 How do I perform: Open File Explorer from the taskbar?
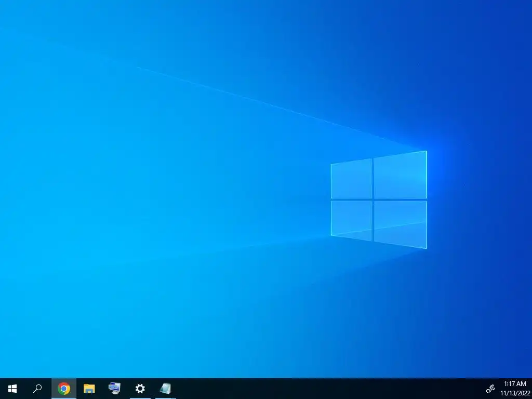pos(89,389)
